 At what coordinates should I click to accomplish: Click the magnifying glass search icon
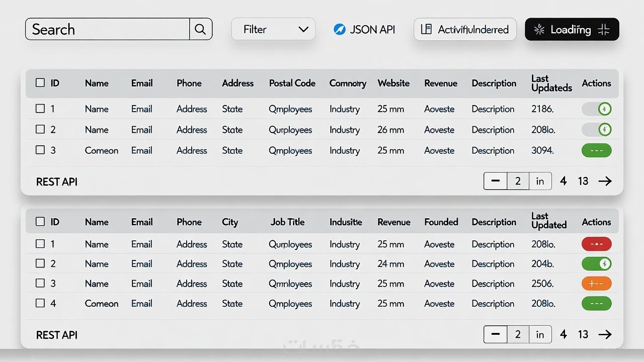click(200, 29)
